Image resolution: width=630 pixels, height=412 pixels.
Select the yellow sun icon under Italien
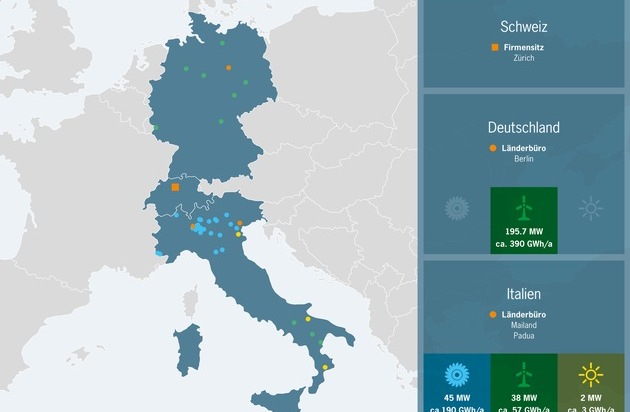pyautogui.click(x=590, y=376)
